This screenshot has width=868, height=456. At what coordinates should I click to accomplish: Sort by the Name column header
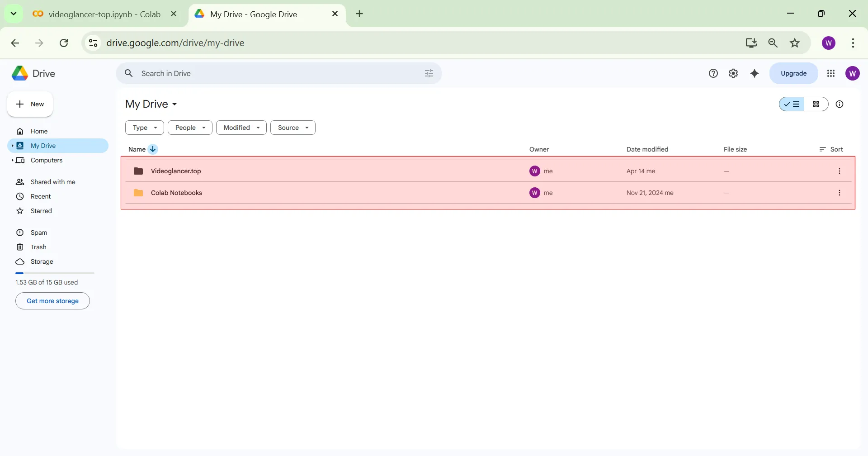[137, 149]
